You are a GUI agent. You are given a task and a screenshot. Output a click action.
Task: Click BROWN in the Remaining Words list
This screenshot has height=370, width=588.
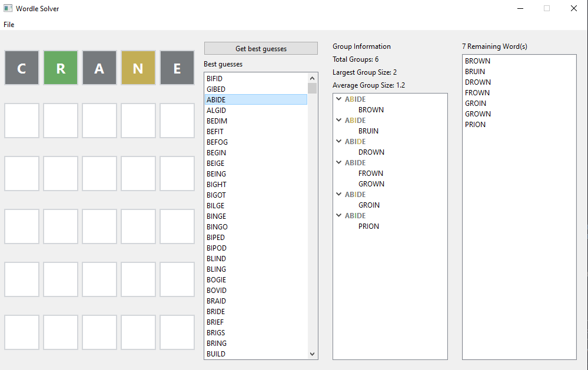pos(519,61)
